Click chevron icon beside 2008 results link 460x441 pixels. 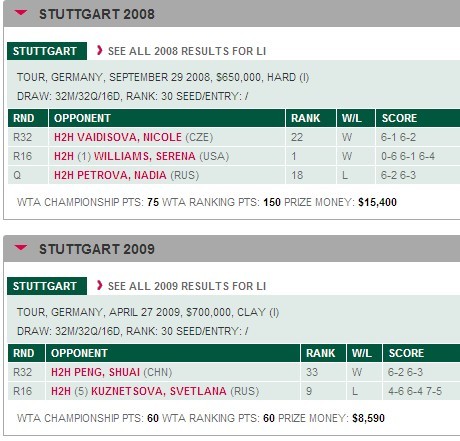(99, 50)
